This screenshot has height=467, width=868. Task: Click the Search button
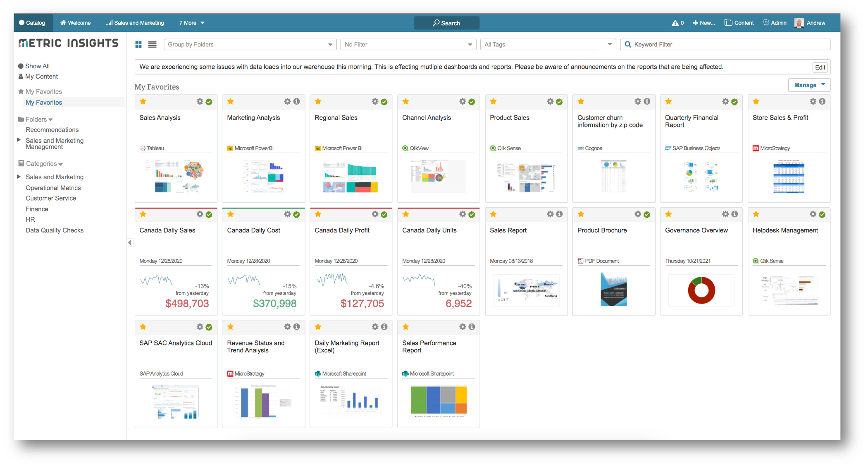[x=447, y=23]
